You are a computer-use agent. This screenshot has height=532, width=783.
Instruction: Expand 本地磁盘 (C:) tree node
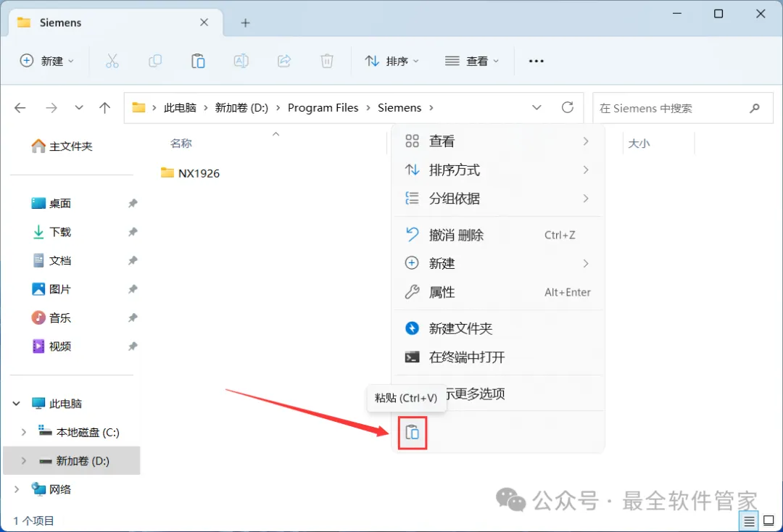pyautogui.click(x=23, y=432)
